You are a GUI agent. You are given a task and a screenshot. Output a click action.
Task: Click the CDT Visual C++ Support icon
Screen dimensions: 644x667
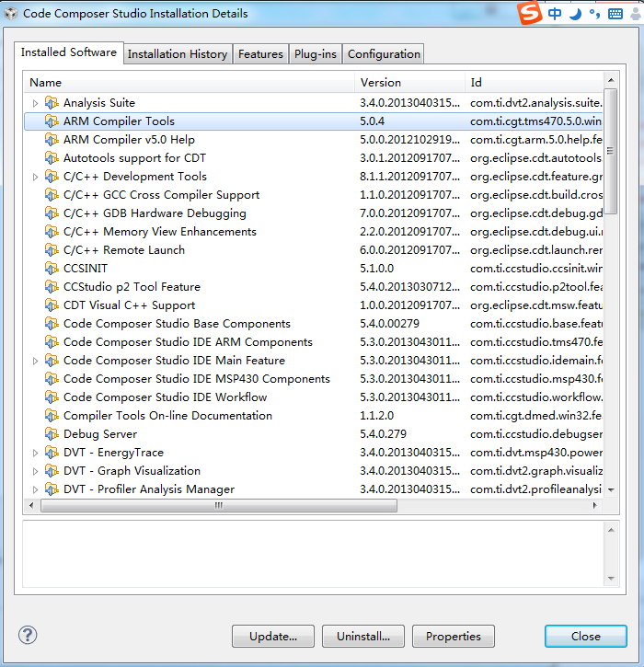tap(52, 305)
